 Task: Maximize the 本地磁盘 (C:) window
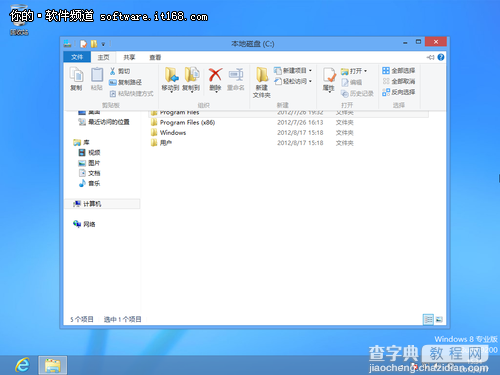coord(418,42)
